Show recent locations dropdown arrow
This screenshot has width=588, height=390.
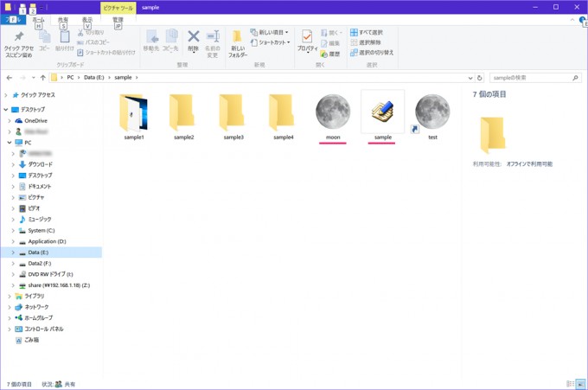point(34,78)
